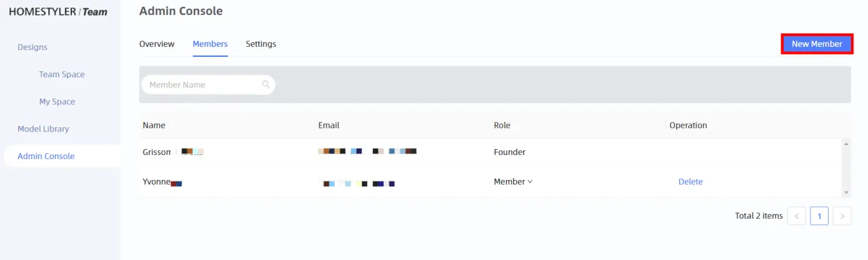The height and width of the screenshot is (260, 868).
Task: Add a New Member
Action: pyautogui.click(x=817, y=44)
